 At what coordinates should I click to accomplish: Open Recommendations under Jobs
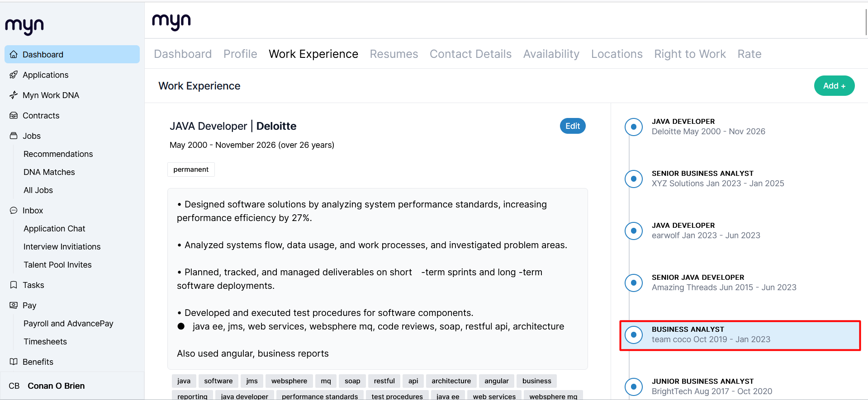point(58,154)
